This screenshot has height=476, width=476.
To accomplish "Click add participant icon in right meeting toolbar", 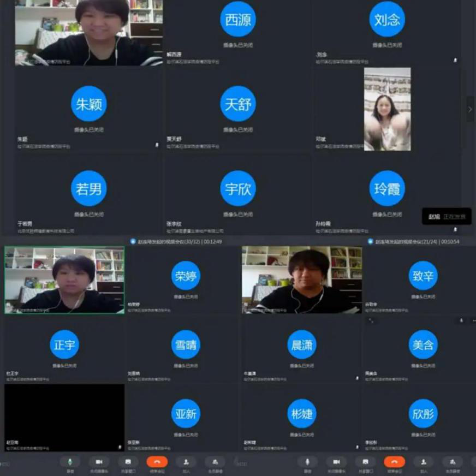I will pos(423,462).
